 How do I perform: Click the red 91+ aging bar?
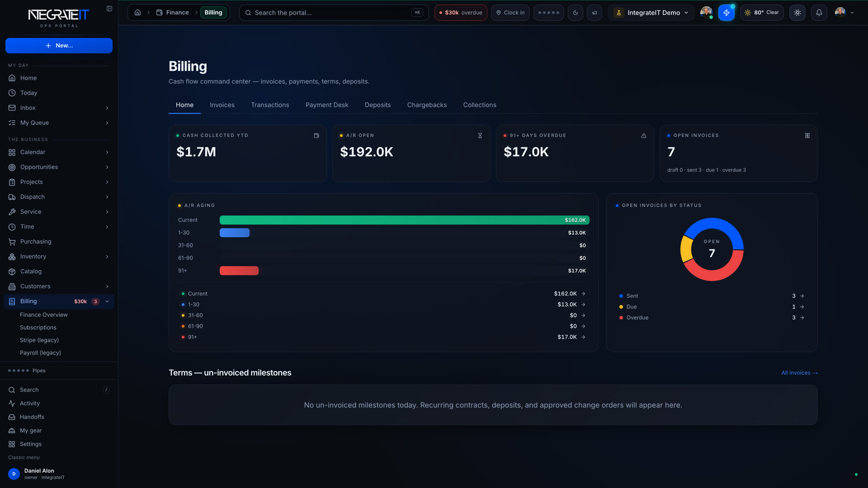pos(239,271)
